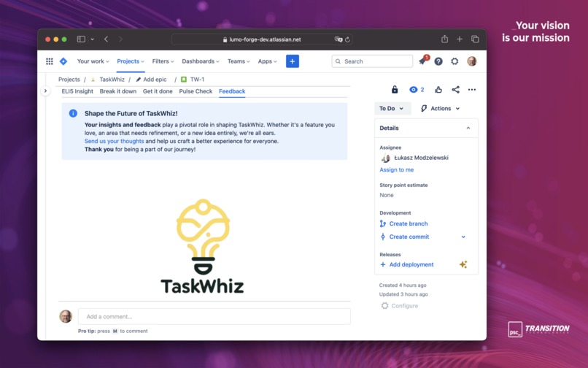Switch to the Break it down tab
588x368 pixels.
tap(118, 91)
